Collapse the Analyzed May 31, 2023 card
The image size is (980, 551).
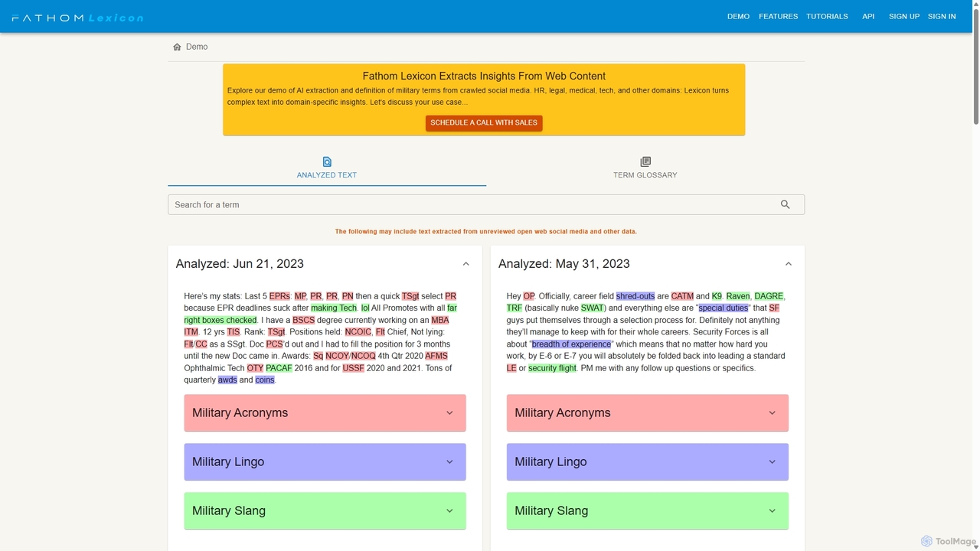[788, 264]
